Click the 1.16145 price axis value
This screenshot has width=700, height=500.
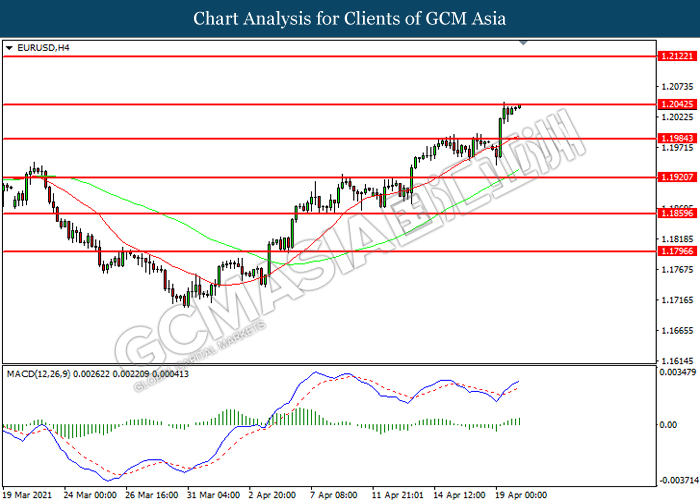[x=678, y=361]
